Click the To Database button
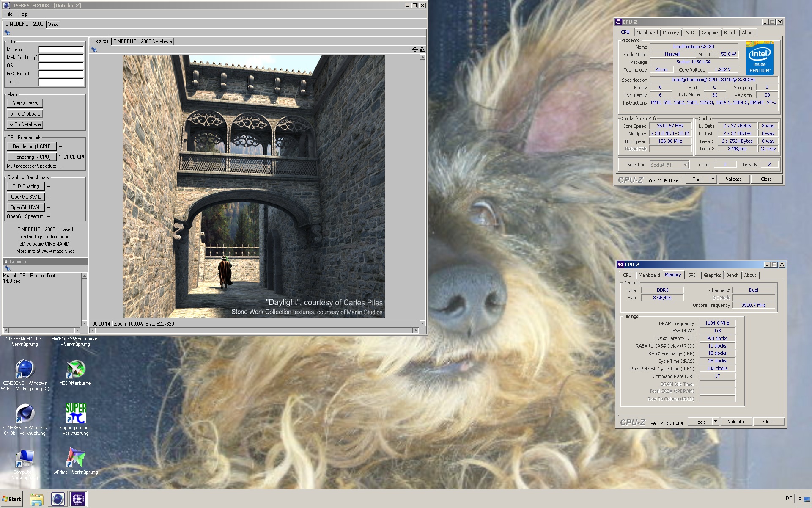Viewport: 812px width, 508px height. click(x=25, y=124)
